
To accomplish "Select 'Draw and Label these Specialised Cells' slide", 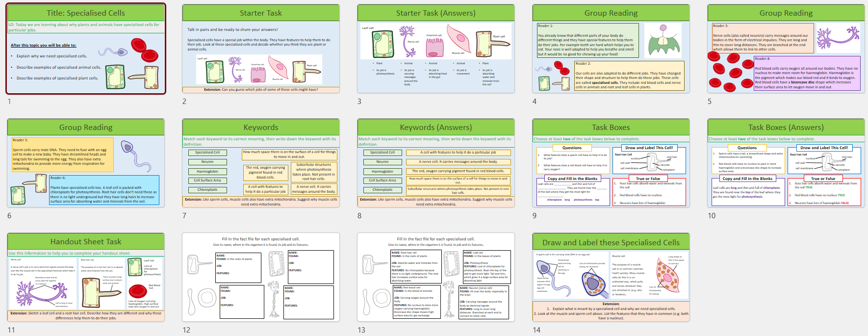I will pyautogui.click(x=611, y=278).
